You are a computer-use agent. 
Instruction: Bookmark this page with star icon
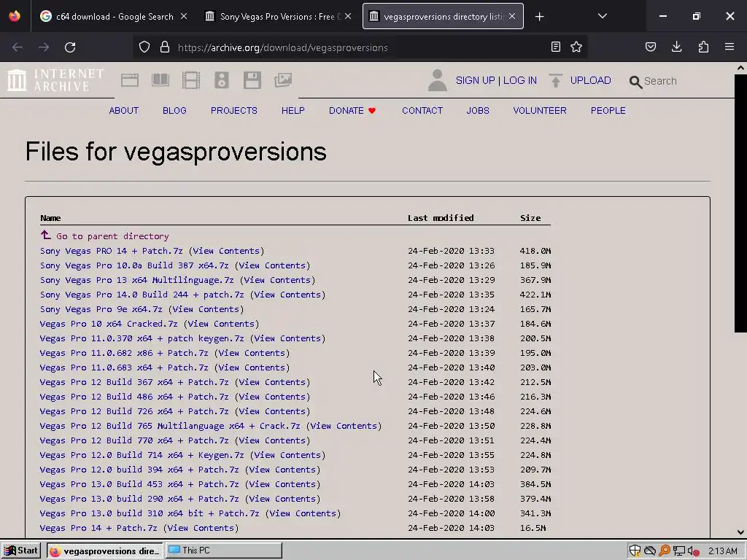pos(576,47)
